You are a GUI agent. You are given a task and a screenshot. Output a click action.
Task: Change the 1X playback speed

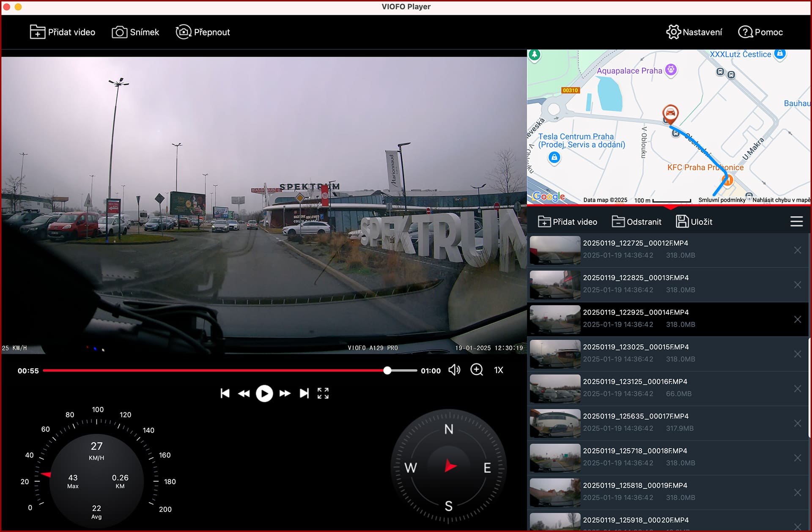tap(499, 370)
